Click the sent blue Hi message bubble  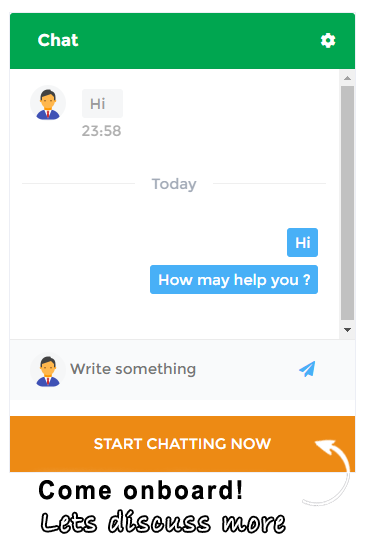[302, 243]
